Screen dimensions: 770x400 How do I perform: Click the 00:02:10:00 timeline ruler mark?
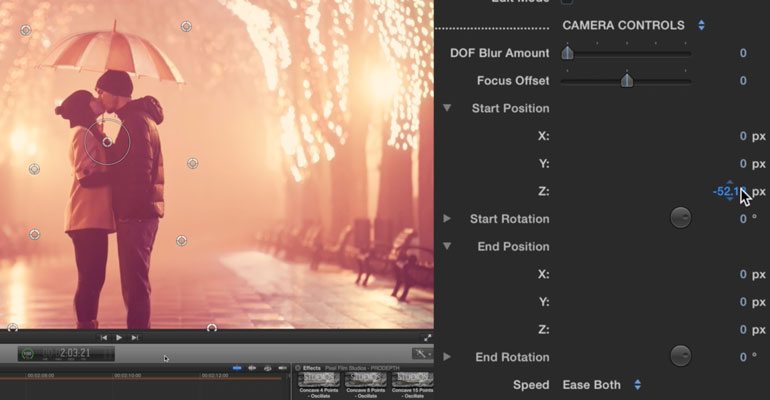128,375
